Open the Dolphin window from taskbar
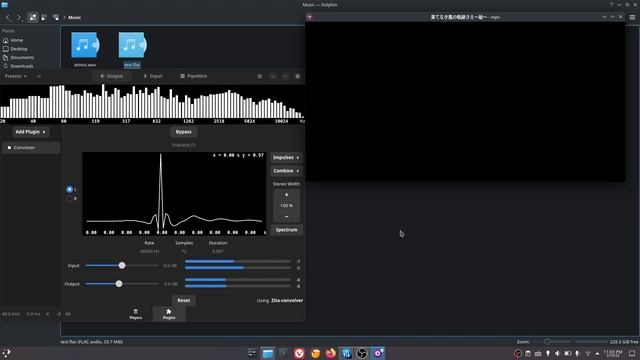 [268, 353]
